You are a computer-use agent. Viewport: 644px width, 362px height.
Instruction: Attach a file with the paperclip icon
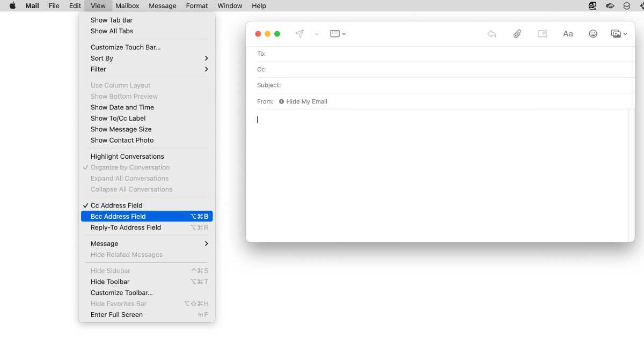point(517,34)
